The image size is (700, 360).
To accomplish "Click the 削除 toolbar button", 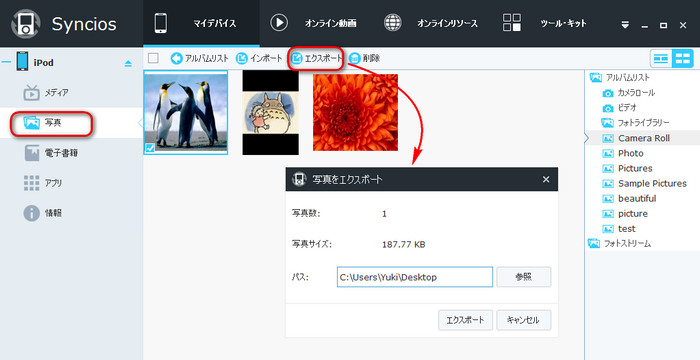I will point(364,58).
